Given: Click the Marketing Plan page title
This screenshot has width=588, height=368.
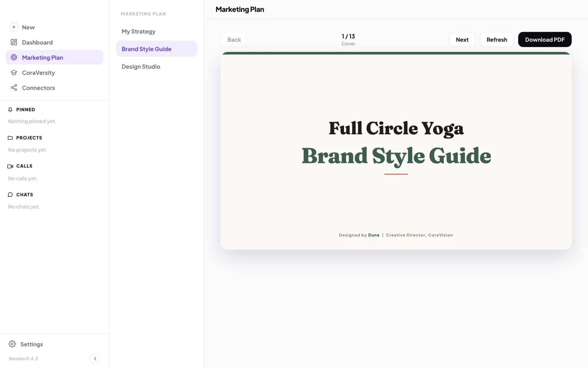Looking at the screenshot, I should (240, 10).
